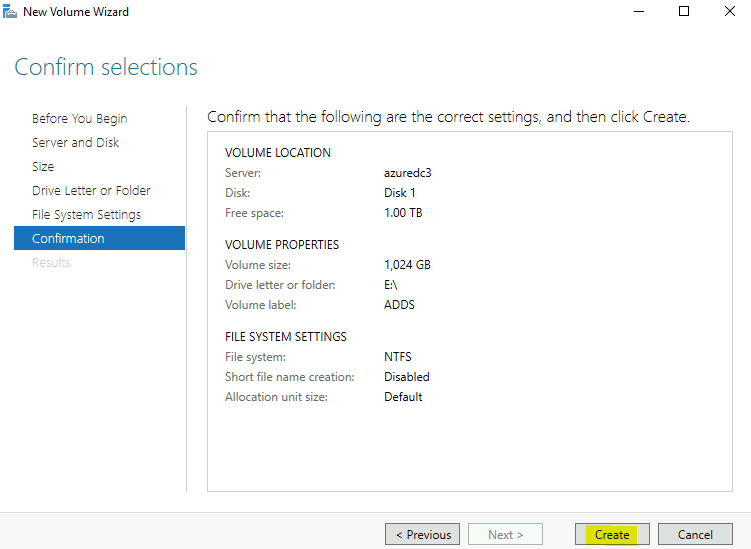Click the Confirm selections page title
Viewport: 751px width, 549px height.
pyautogui.click(x=106, y=67)
